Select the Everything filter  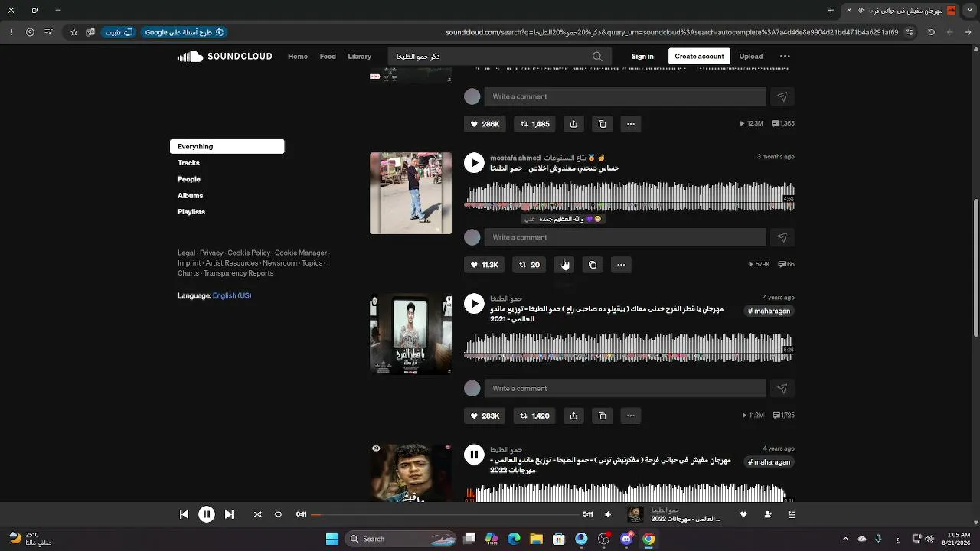click(x=227, y=146)
